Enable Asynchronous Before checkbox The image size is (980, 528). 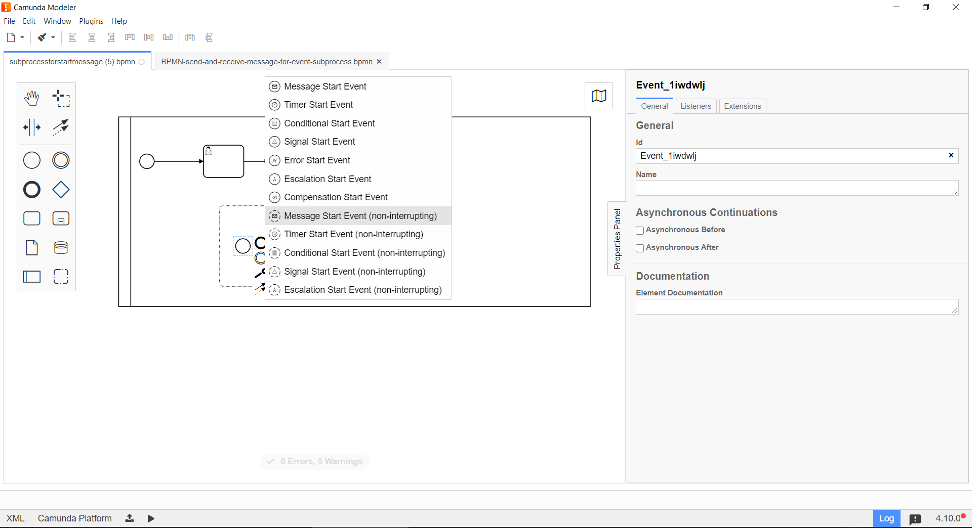coord(640,231)
